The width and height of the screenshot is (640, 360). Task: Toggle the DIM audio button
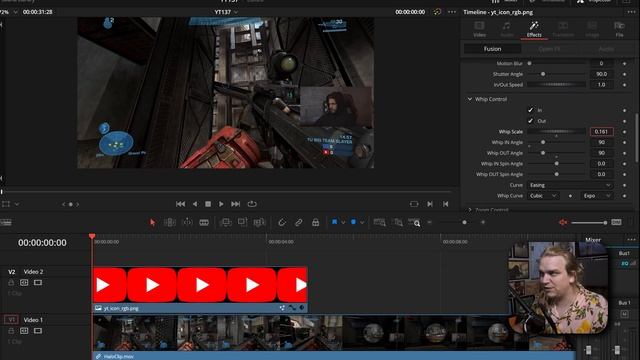616,222
